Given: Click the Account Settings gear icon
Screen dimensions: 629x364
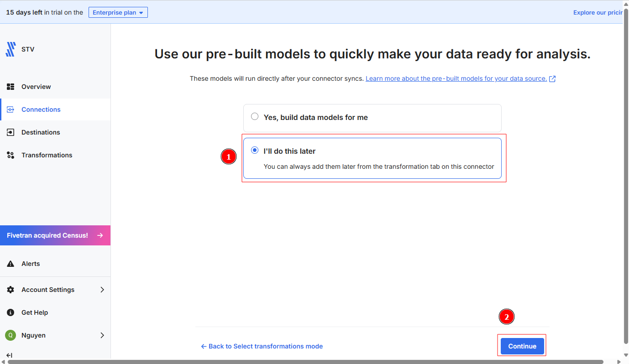Looking at the screenshot, I should (x=10, y=290).
